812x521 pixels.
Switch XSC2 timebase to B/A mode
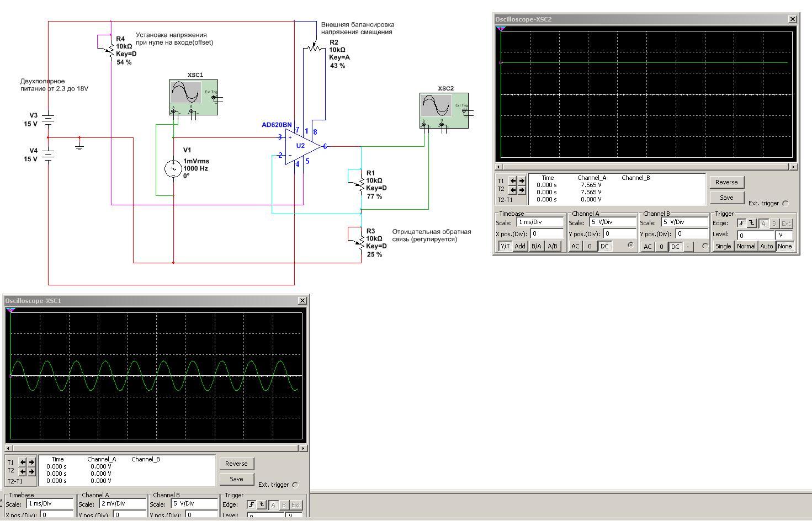(x=536, y=247)
